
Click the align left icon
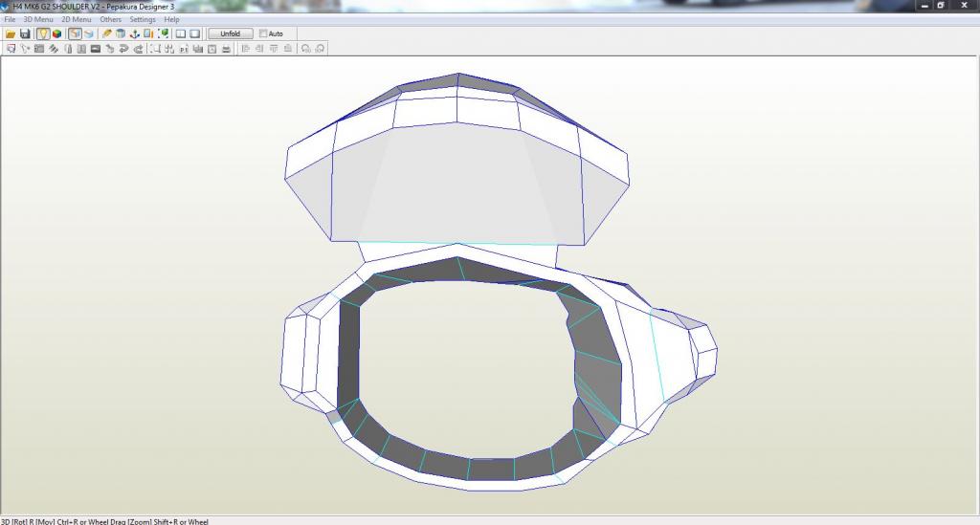click(245, 49)
